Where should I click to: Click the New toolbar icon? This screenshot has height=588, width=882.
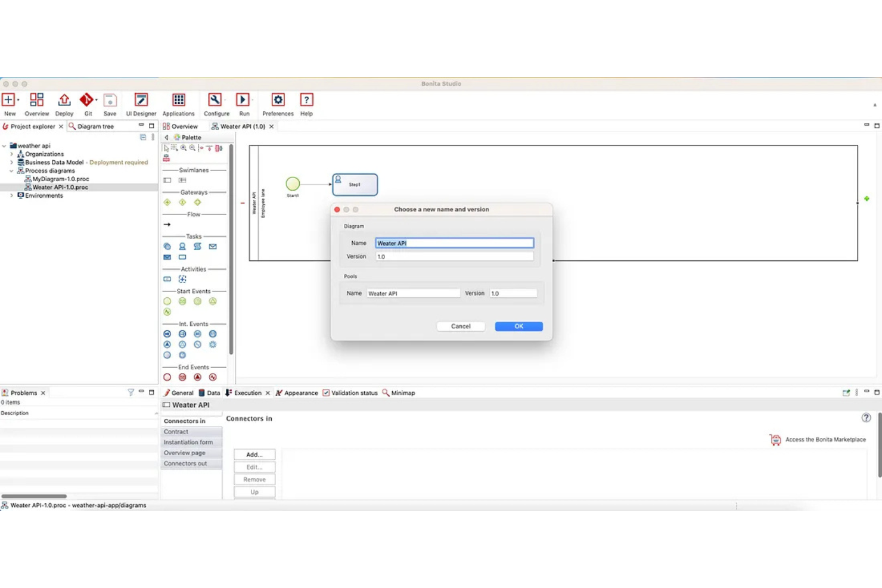[8, 99]
